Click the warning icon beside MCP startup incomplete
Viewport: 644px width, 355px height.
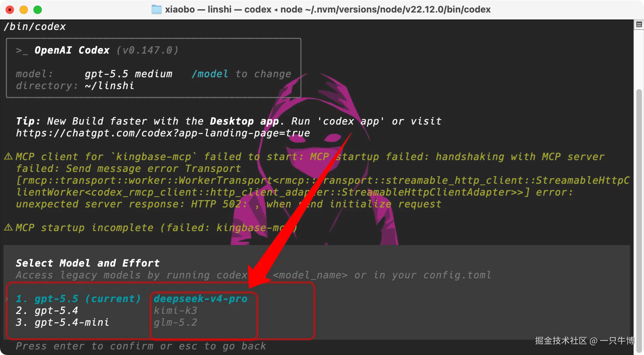[x=8, y=227]
